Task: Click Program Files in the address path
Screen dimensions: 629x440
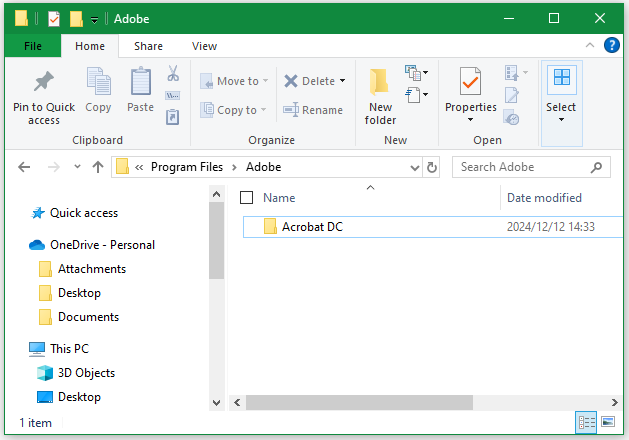Action: (187, 167)
